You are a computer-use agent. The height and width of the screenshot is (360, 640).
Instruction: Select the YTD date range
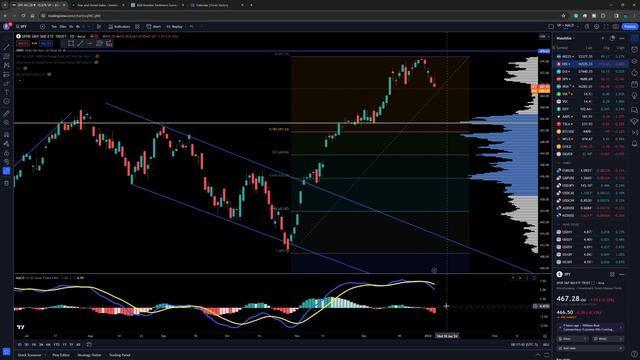point(56,344)
